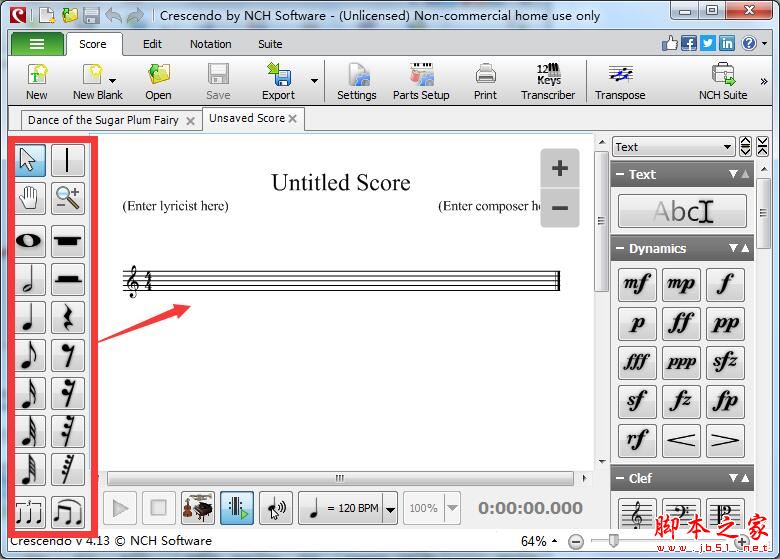The height and width of the screenshot is (559, 780).
Task: Select the sixty-fourth rest tool
Action: coord(68,469)
